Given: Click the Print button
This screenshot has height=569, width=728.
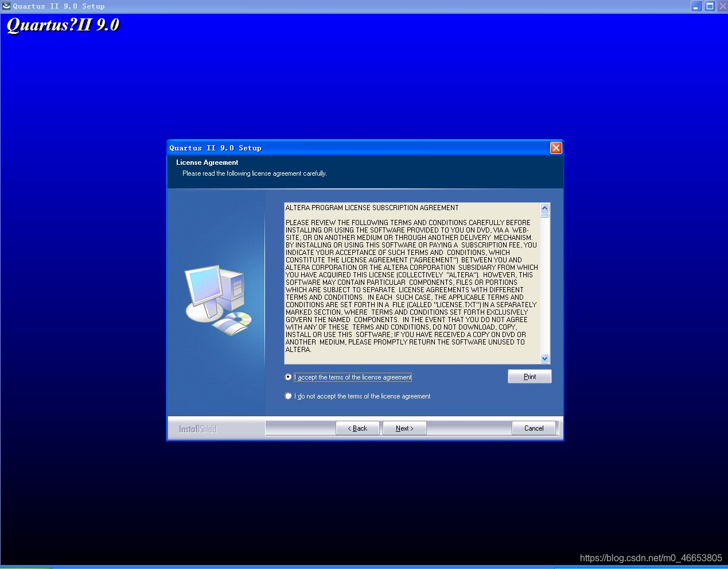Looking at the screenshot, I should coord(530,377).
